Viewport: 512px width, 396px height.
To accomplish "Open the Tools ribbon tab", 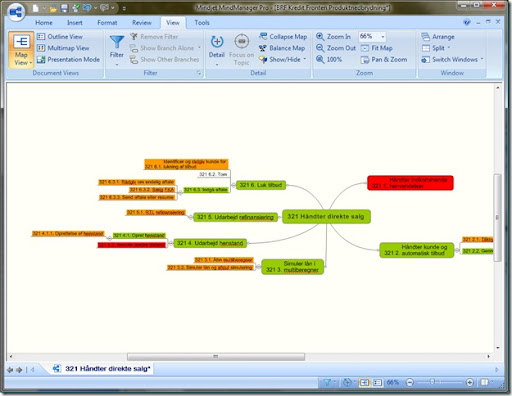I will tap(202, 23).
